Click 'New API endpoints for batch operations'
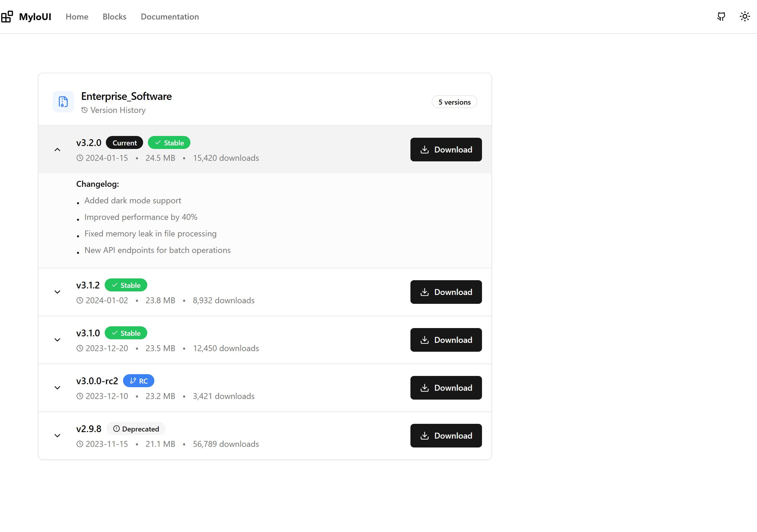757x532 pixels. click(158, 250)
